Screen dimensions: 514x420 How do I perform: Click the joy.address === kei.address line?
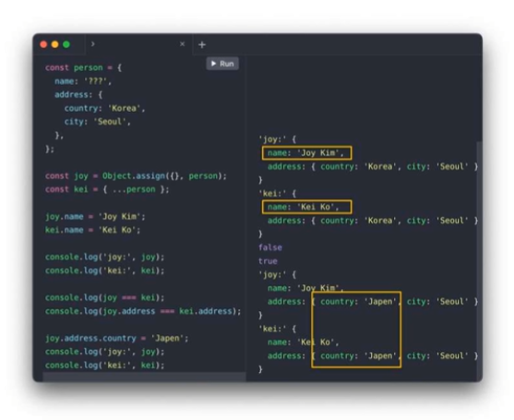coord(143,311)
